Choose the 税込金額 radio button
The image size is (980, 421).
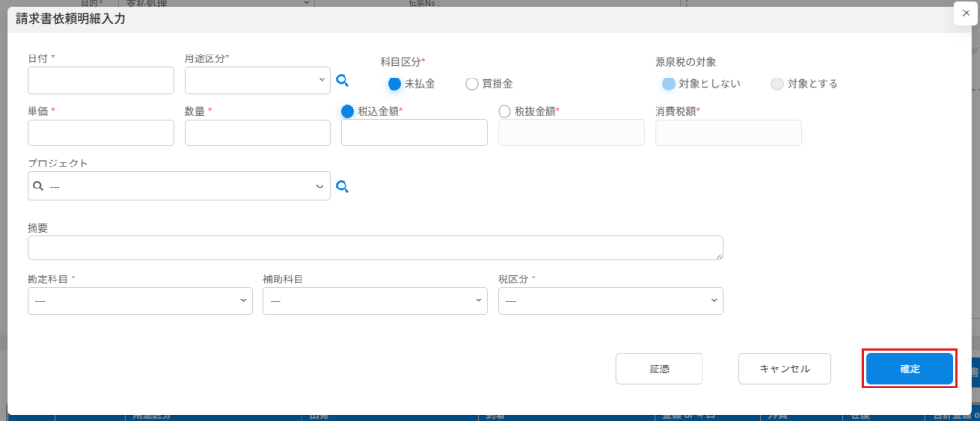click(x=348, y=111)
